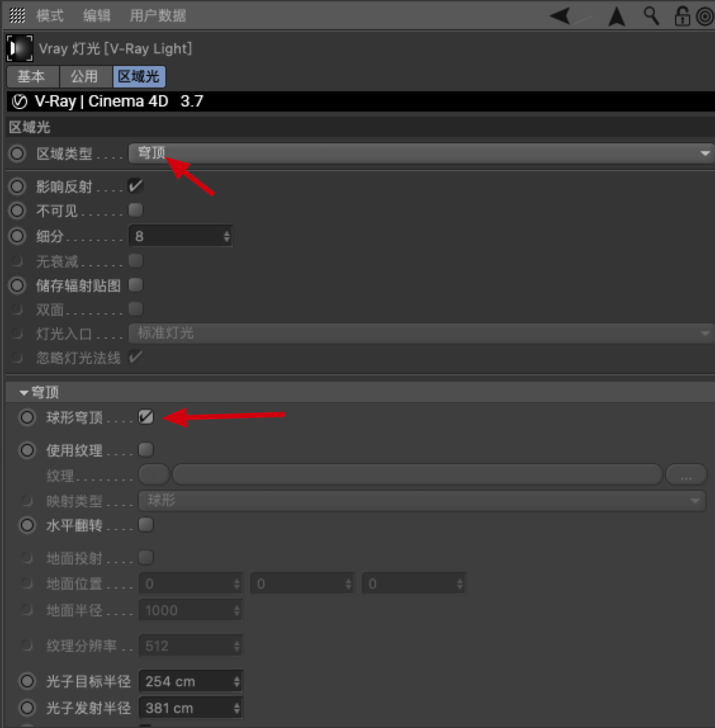Toggle the 双面 checkbox
This screenshot has height=728, width=715.
(136, 309)
